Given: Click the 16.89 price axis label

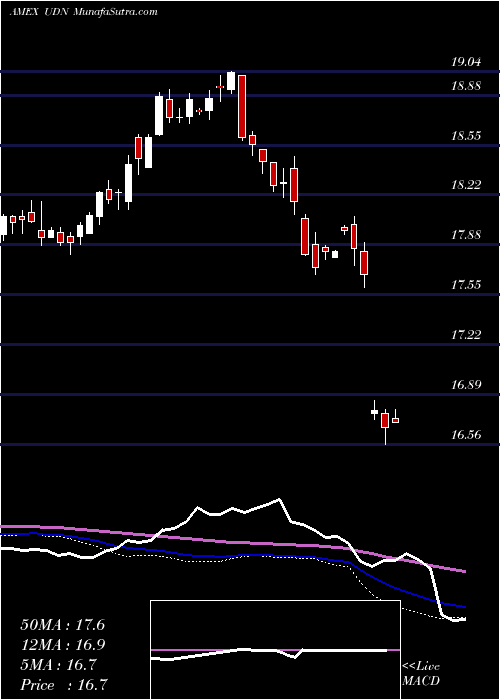Looking at the screenshot, I should tap(466, 384).
